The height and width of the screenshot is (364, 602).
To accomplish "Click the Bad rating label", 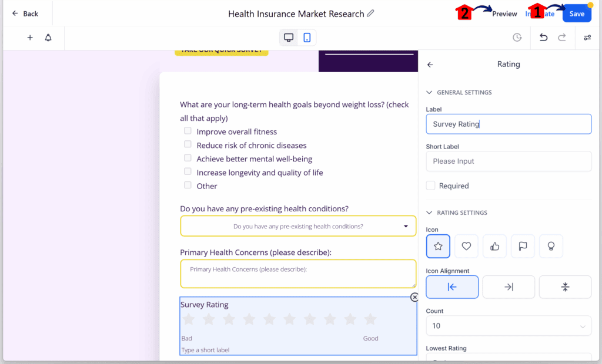I will click(x=186, y=338).
